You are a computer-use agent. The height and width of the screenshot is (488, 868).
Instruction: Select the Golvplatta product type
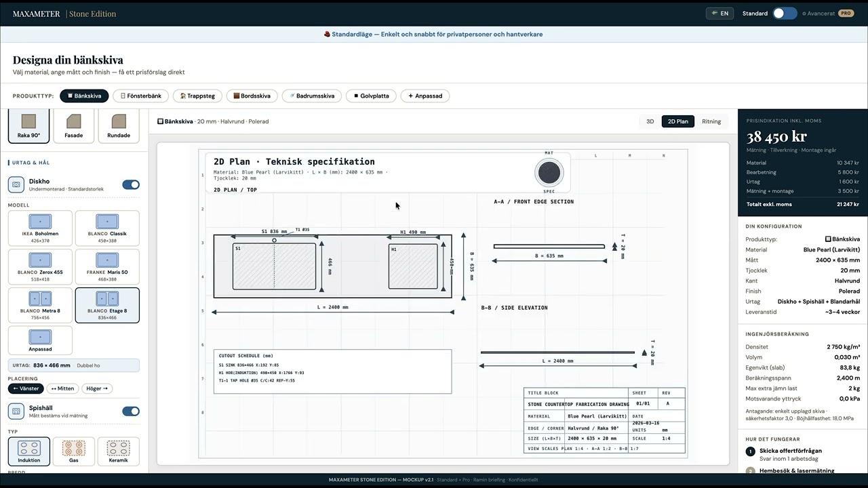[371, 96]
